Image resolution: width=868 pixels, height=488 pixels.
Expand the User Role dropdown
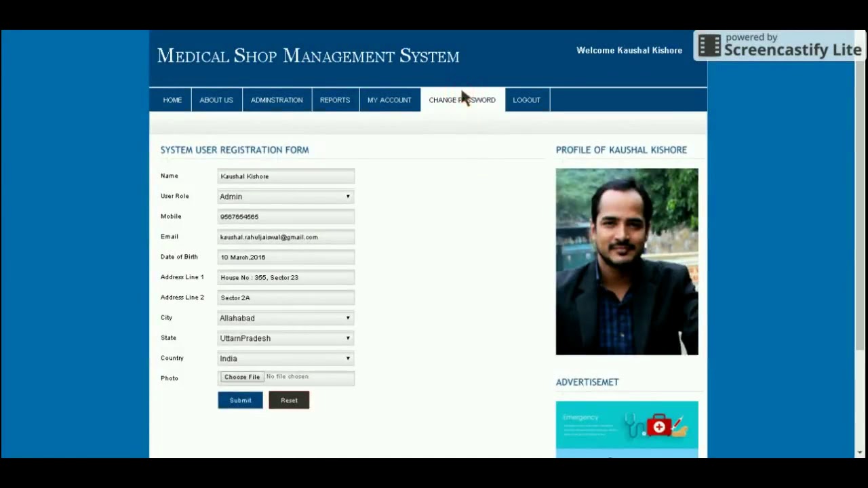coord(286,197)
